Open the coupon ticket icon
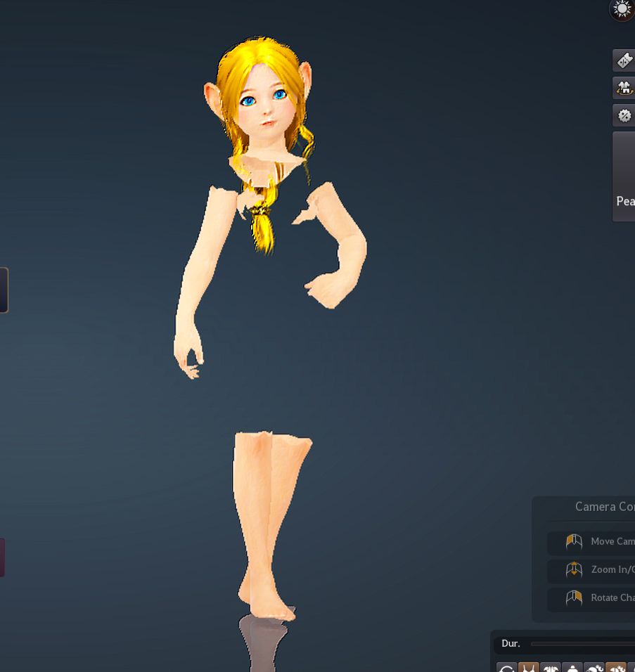 (x=624, y=61)
